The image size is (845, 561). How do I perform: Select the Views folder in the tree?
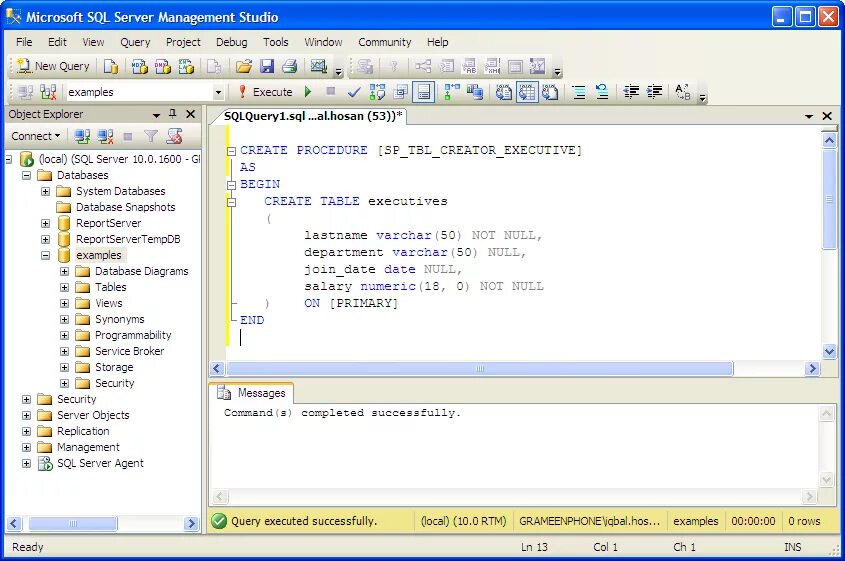[x=108, y=303]
